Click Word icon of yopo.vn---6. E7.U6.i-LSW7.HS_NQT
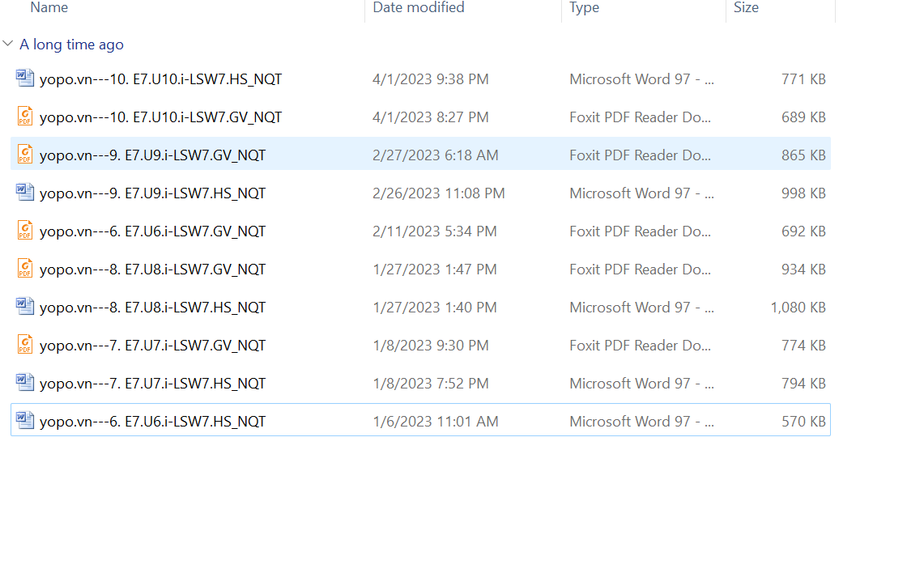Image resolution: width=924 pixels, height=573 pixels. 25,421
